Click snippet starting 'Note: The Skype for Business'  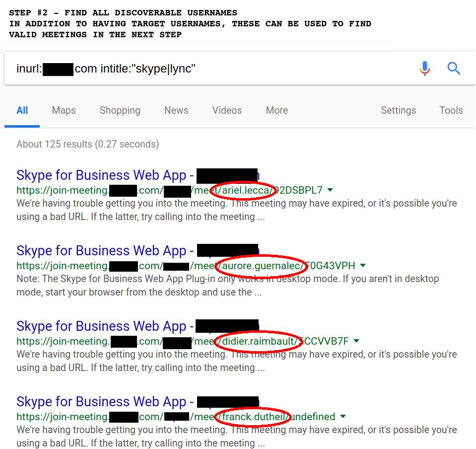[x=228, y=285]
